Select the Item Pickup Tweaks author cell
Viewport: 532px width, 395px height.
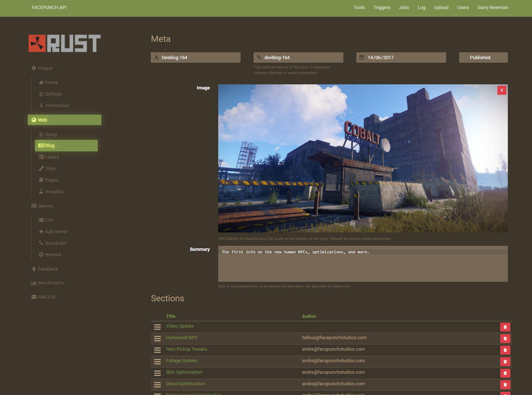pyautogui.click(x=333, y=349)
